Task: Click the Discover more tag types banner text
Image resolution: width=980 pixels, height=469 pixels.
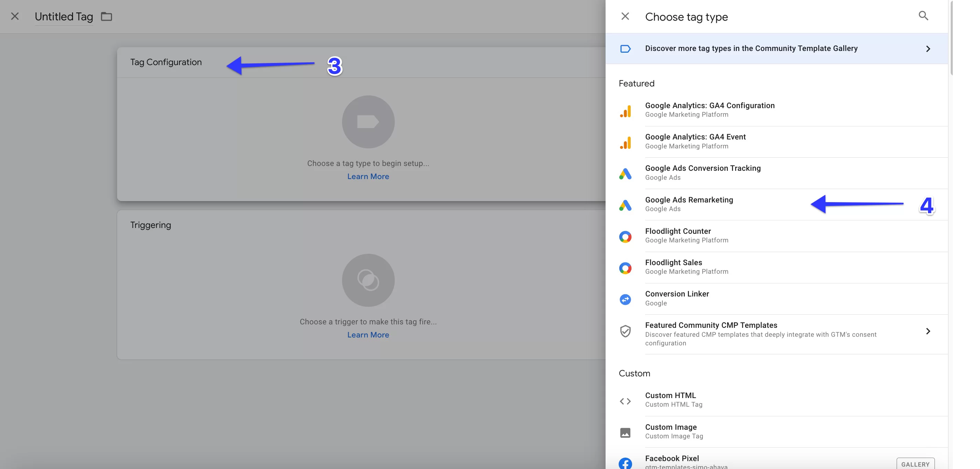Action: click(751, 48)
